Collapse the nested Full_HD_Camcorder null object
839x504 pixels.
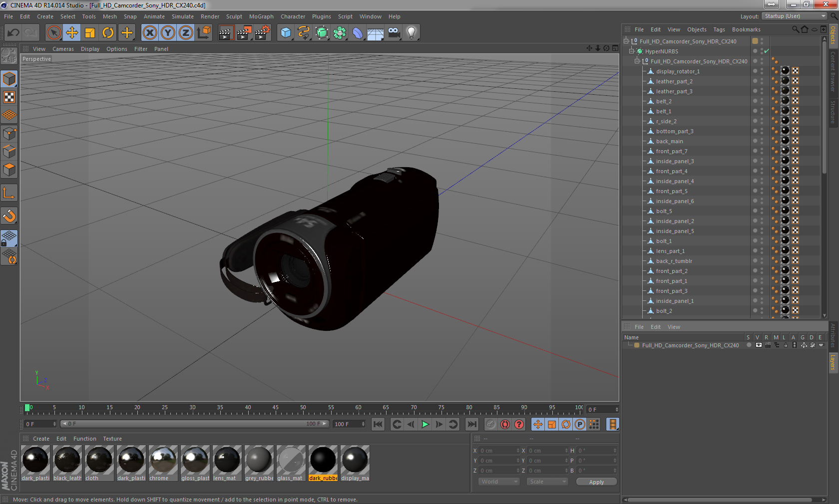(637, 61)
